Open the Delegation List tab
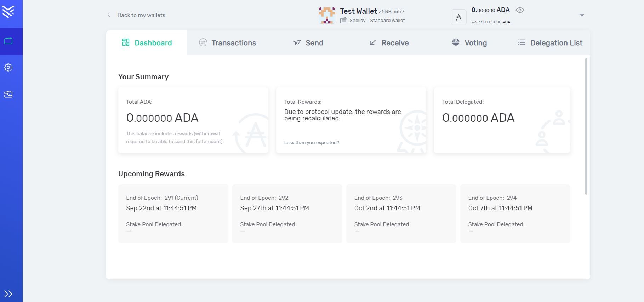 [550, 43]
